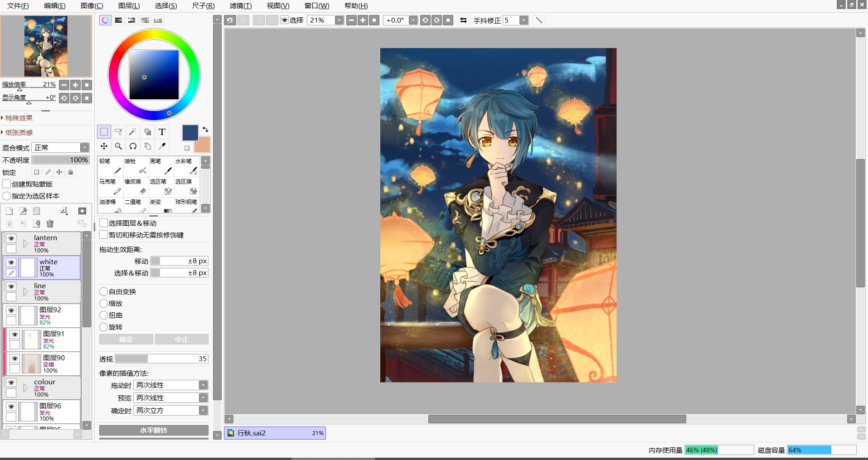Viewport: 868px width, 460px height.
Task: Choose the pencil (铅笔) brush
Action: click(x=110, y=166)
